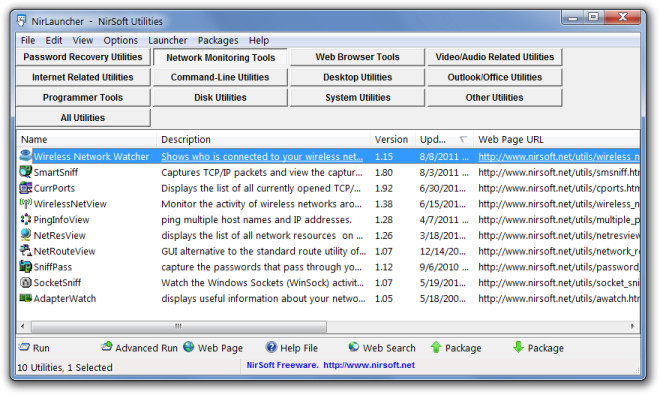Viewport: 660px width, 395px height.
Task: Click the Wireless Network Watcher row icon
Action: [26, 156]
